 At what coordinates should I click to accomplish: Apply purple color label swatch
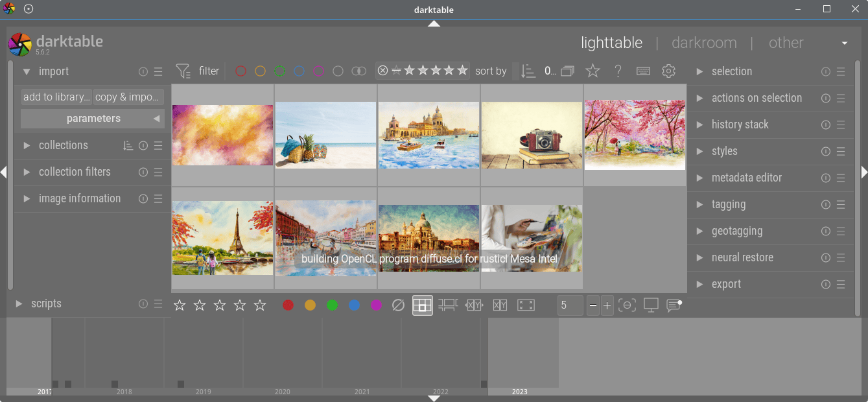(377, 305)
